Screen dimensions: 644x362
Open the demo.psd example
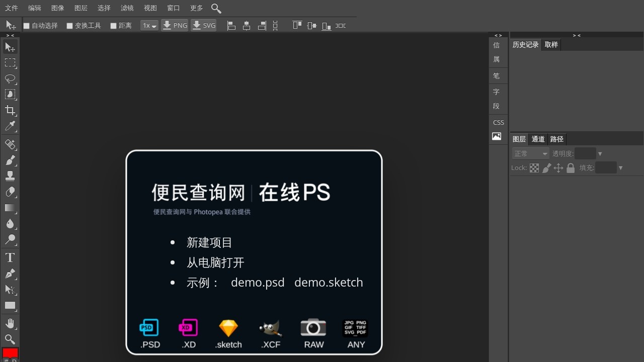click(x=258, y=283)
